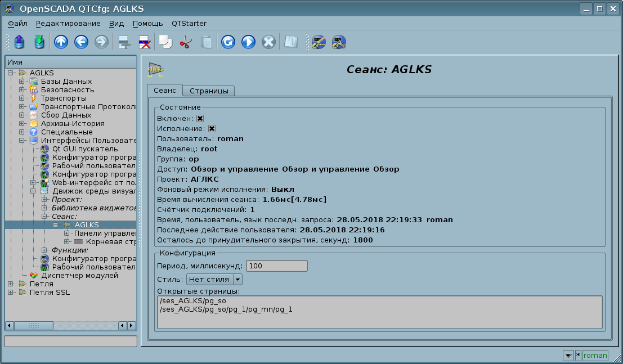Select the Сеанс tab
The width and height of the screenshot is (623, 364).
click(165, 90)
